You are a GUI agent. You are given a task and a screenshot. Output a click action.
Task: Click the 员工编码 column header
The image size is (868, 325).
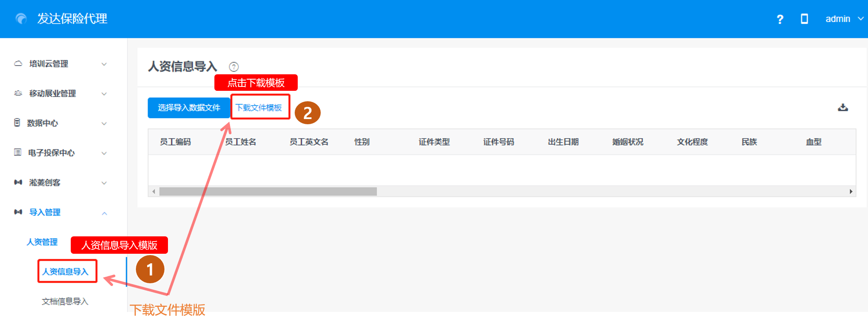pyautogui.click(x=175, y=142)
